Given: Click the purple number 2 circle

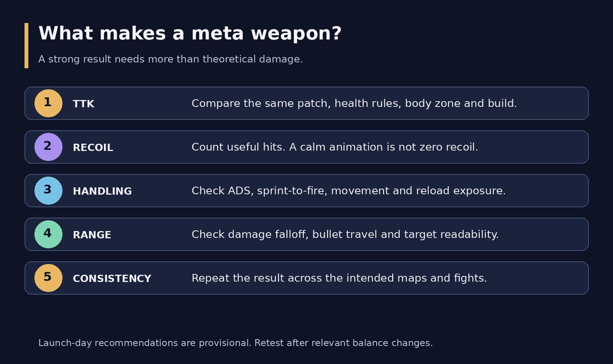Looking at the screenshot, I should (x=48, y=147).
